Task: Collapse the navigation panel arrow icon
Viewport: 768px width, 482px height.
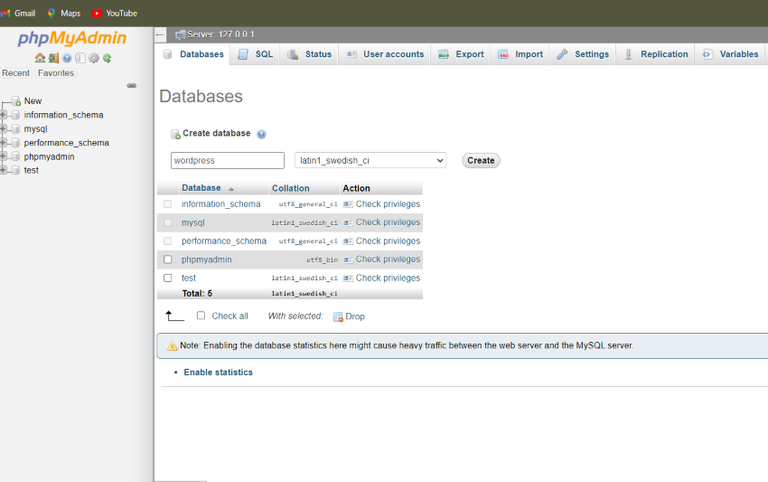Action: click(x=160, y=34)
